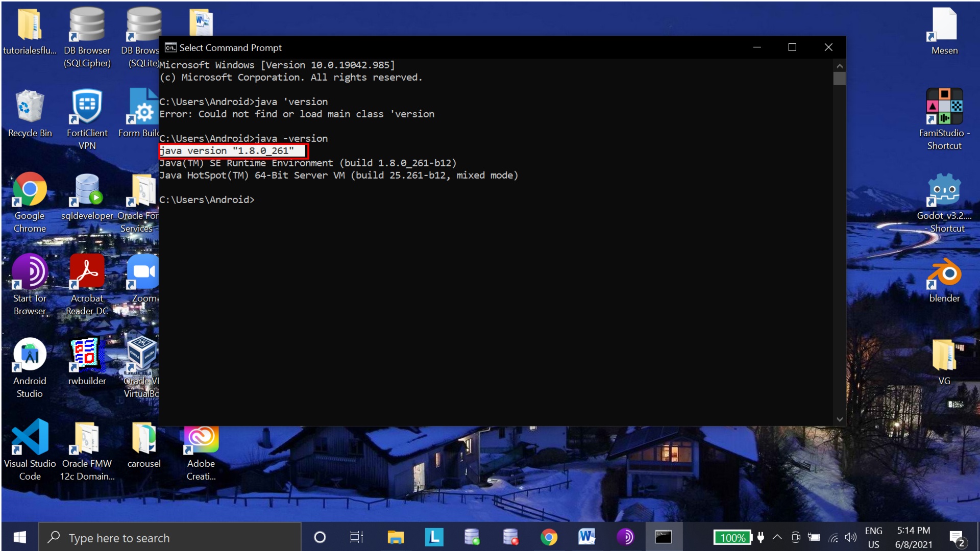This screenshot has width=980, height=551.
Task: Click the Task View button
Action: [356, 537]
